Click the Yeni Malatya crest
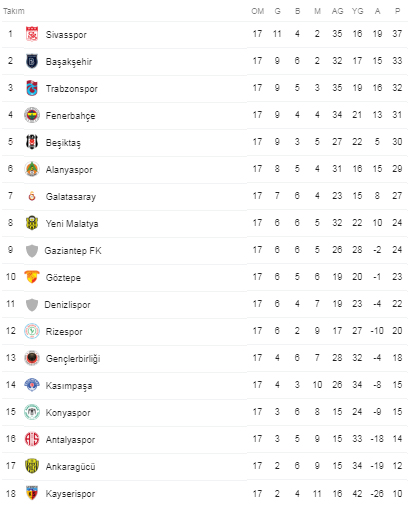Screen dimensions: 408x517 coord(32,223)
